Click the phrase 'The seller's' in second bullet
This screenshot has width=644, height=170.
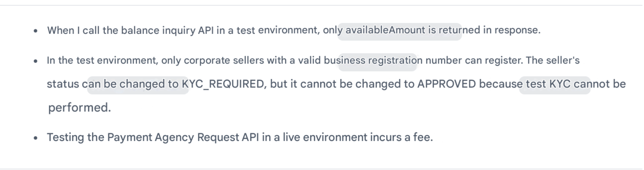coord(553,60)
